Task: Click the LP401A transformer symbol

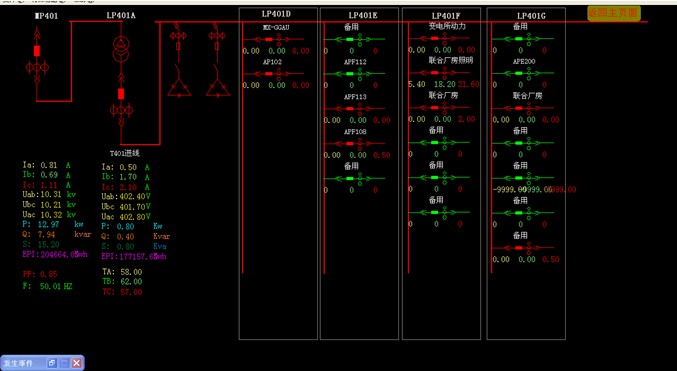Action: [121, 49]
